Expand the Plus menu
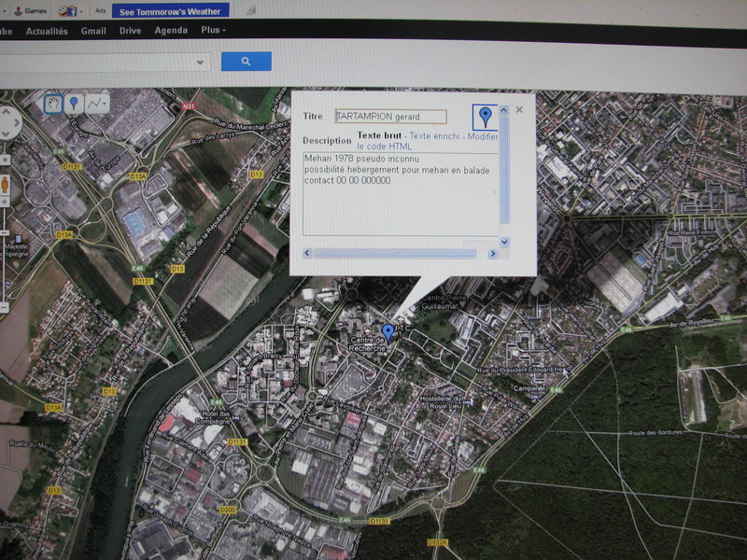The height and width of the screenshot is (560, 747). tap(213, 30)
